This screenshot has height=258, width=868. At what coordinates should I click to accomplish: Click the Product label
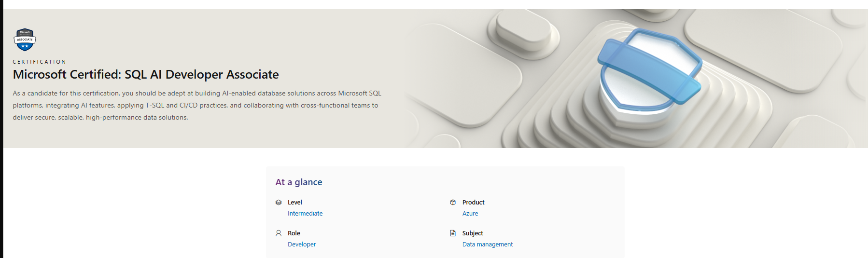pos(473,203)
